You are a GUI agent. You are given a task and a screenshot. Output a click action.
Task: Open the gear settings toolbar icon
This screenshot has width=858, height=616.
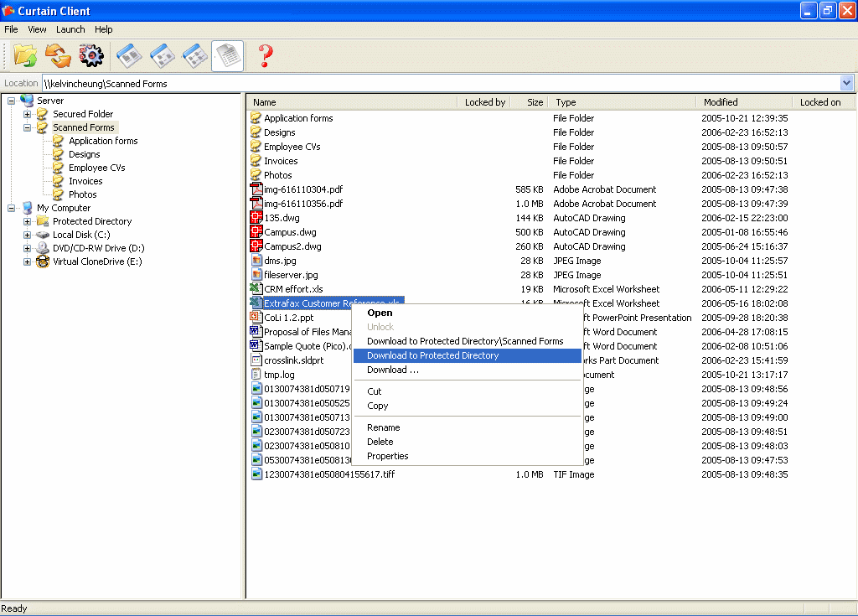point(90,55)
